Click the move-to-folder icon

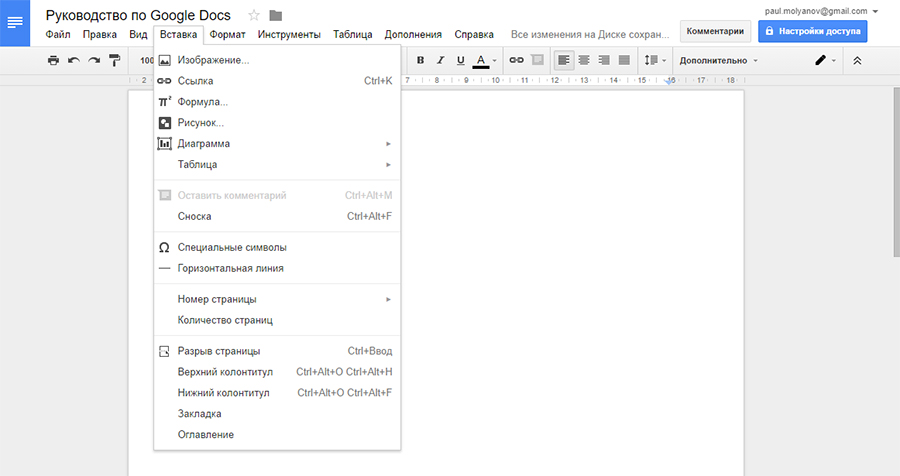click(276, 16)
